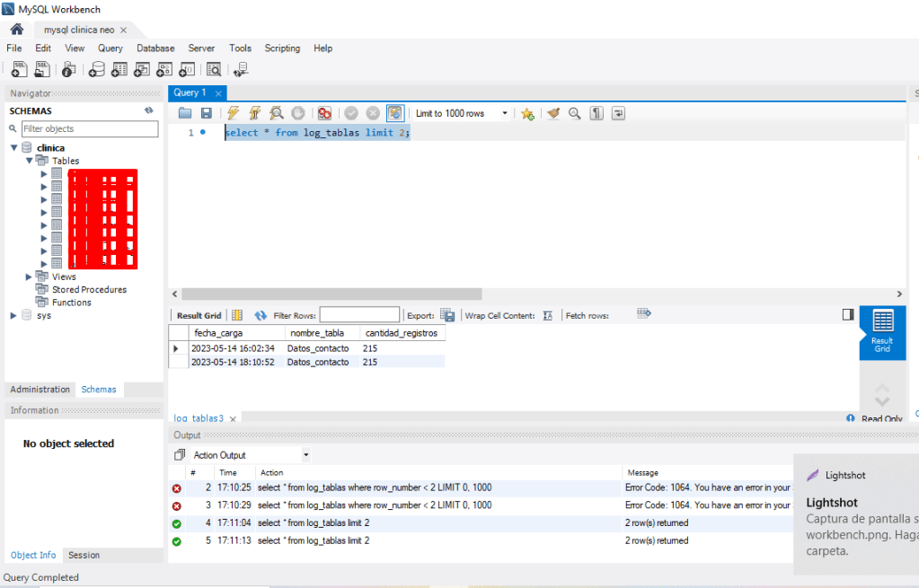Screen dimensions: 919x588
Task: Click the home icon tab
Action: pyautogui.click(x=16, y=30)
